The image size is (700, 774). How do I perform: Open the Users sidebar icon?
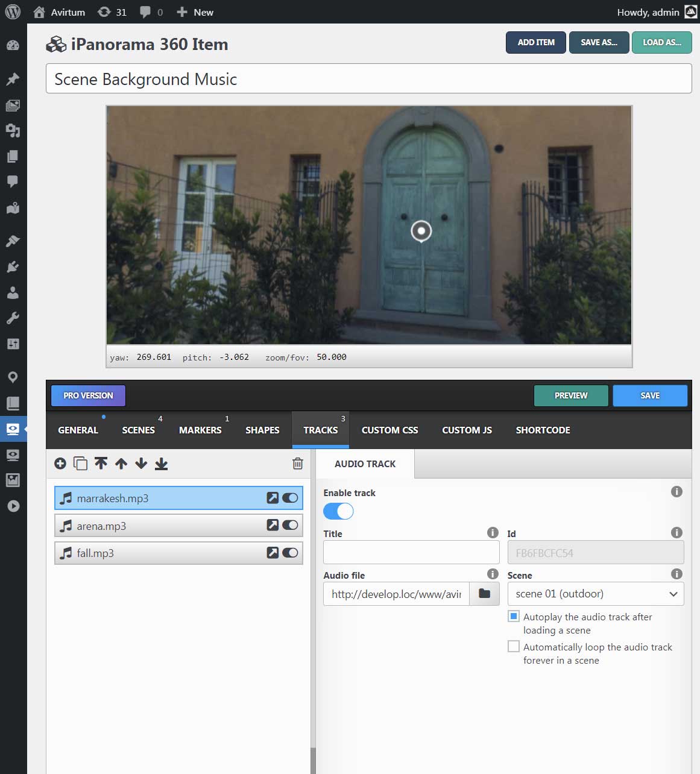point(13,292)
